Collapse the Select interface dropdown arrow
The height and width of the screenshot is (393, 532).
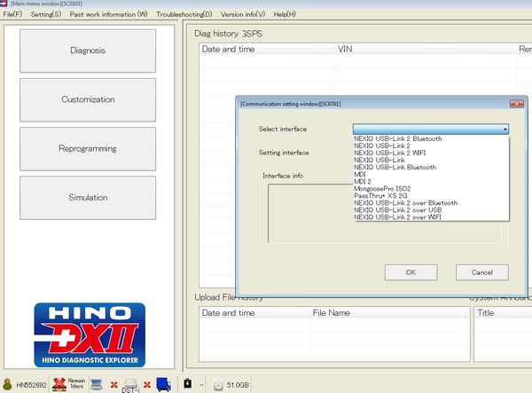click(x=505, y=130)
